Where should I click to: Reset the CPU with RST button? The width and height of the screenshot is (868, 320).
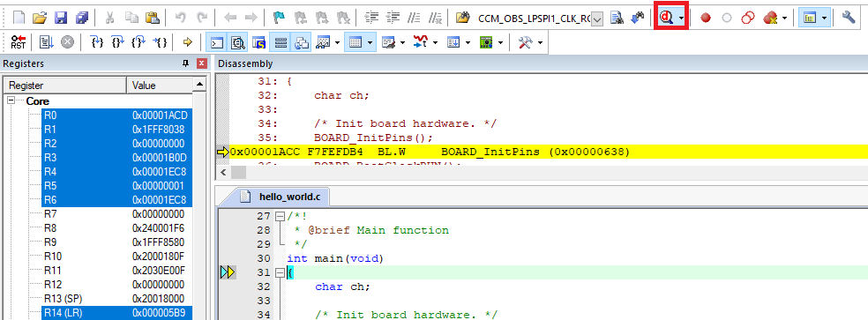pos(19,42)
